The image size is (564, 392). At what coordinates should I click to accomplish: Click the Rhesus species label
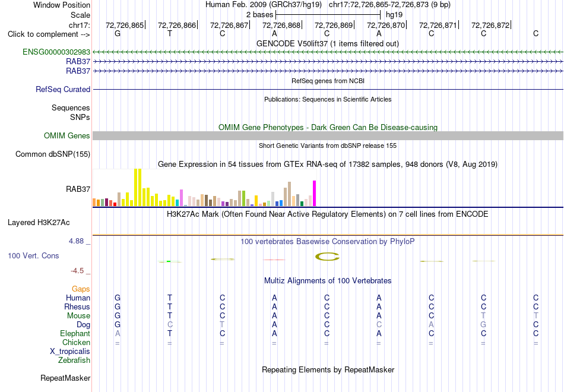(x=77, y=306)
